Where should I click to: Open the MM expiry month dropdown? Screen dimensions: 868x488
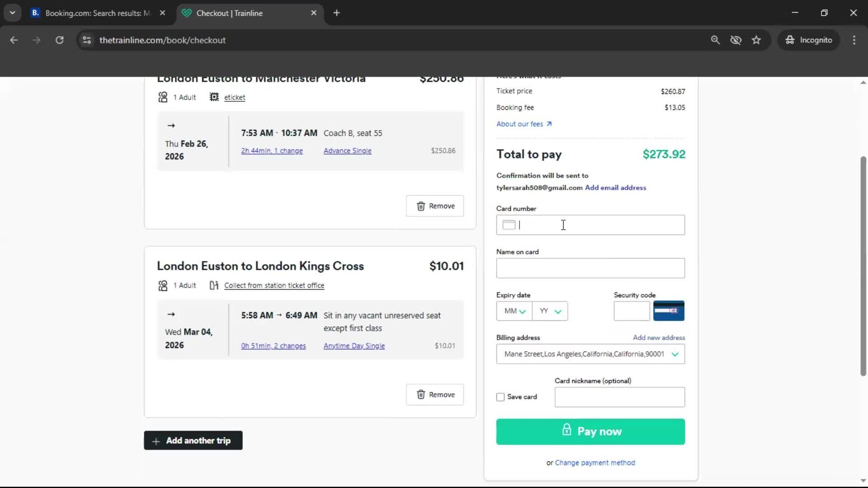tap(513, 311)
